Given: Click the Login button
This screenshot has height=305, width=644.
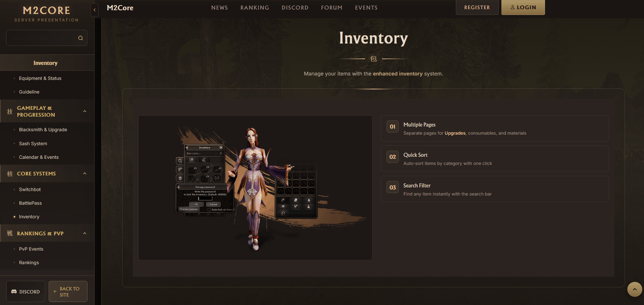Looking at the screenshot, I should tap(523, 7).
